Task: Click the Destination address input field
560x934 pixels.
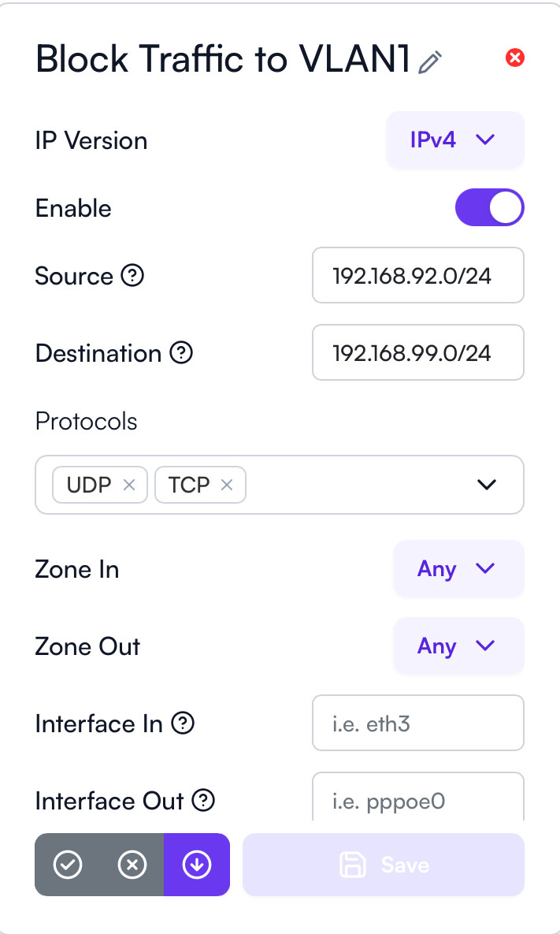Action: (x=417, y=353)
